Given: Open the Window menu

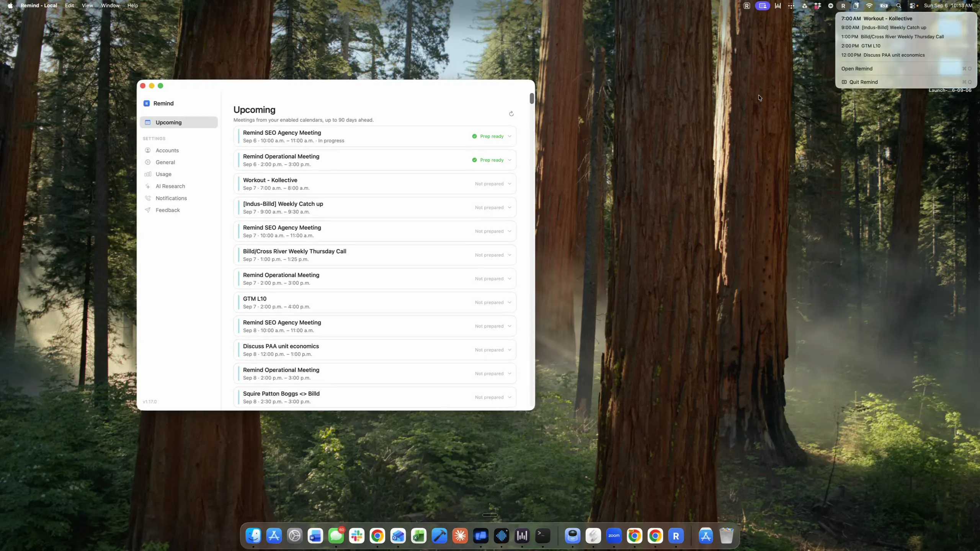Looking at the screenshot, I should (x=110, y=6).
